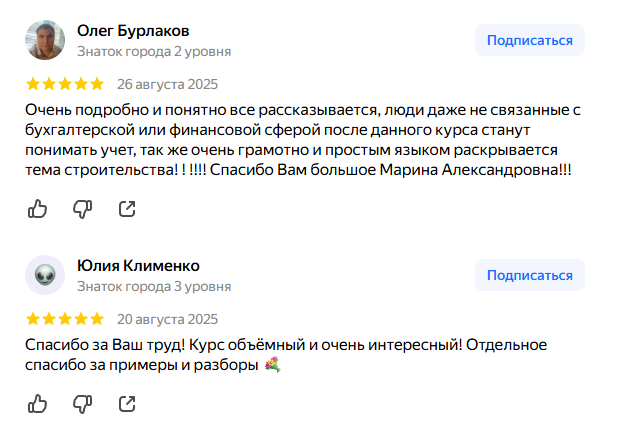Click the five-star rating on Oleg's review

click(x=64, y=84)
